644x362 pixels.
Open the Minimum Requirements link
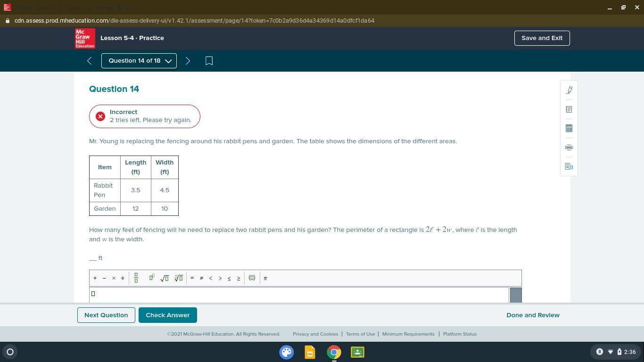coord(408,334)
